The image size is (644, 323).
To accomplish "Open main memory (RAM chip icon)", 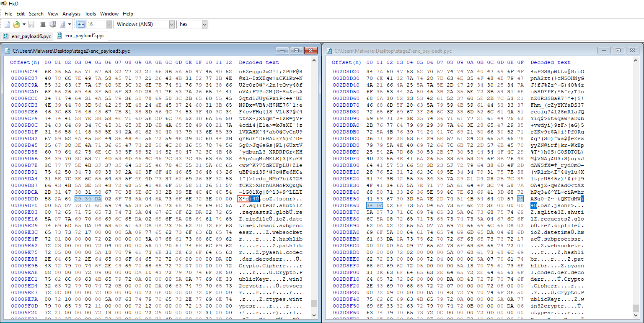I will pos(43,24).
